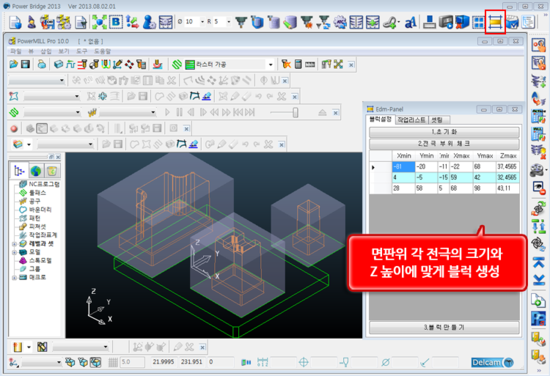
Task: Open the 라스터 가공 strategy dropdown
Action: [x=270, y=65]
